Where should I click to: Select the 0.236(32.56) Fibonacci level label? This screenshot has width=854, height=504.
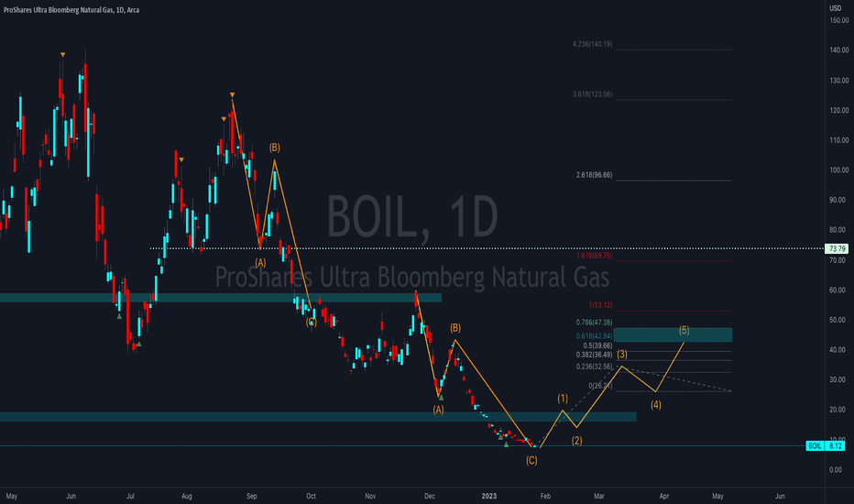594,367
